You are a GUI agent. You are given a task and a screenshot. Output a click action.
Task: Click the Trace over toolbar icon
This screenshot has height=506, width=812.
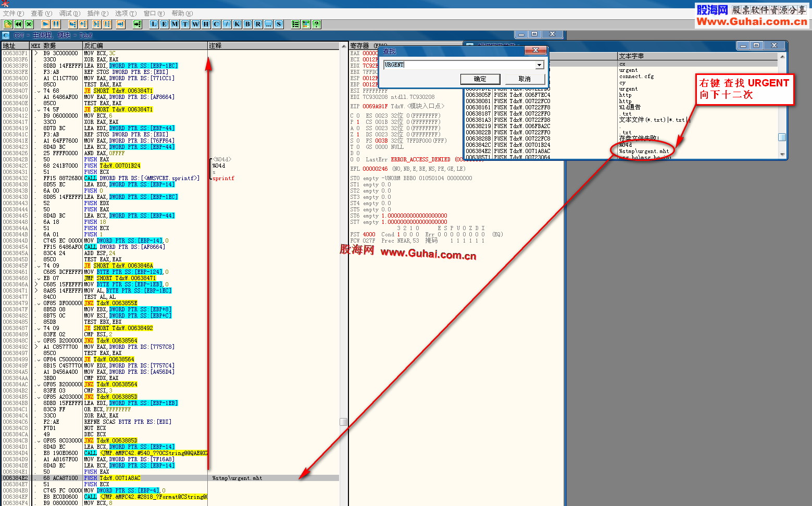(x=107, y=24)
